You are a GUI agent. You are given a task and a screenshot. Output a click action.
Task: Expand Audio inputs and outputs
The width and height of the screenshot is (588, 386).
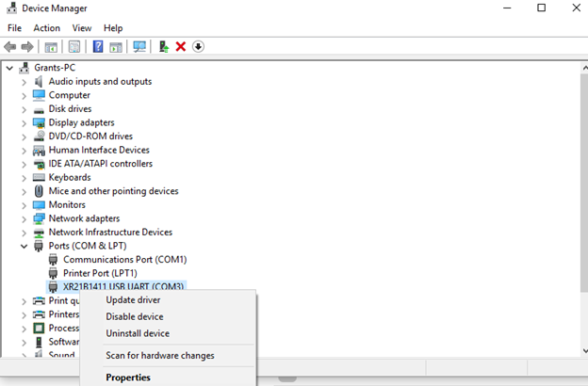coord(24,82)
